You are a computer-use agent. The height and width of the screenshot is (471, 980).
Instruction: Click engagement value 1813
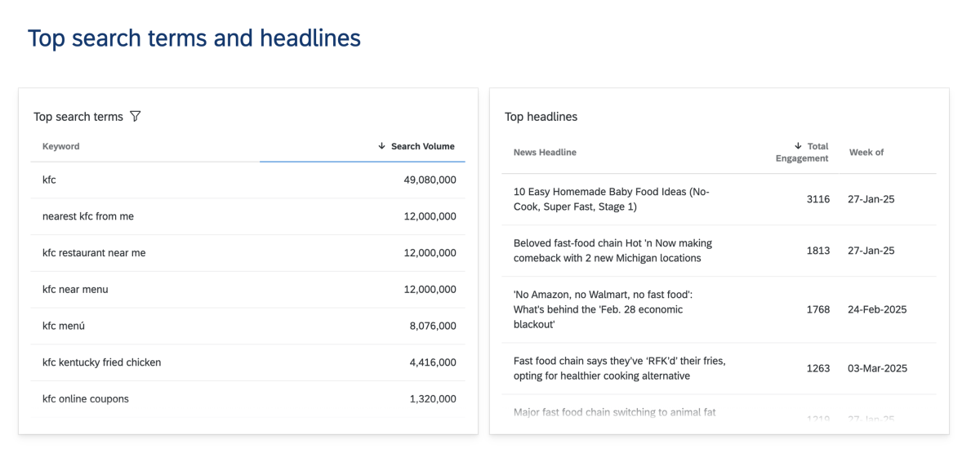click(818, 251)
